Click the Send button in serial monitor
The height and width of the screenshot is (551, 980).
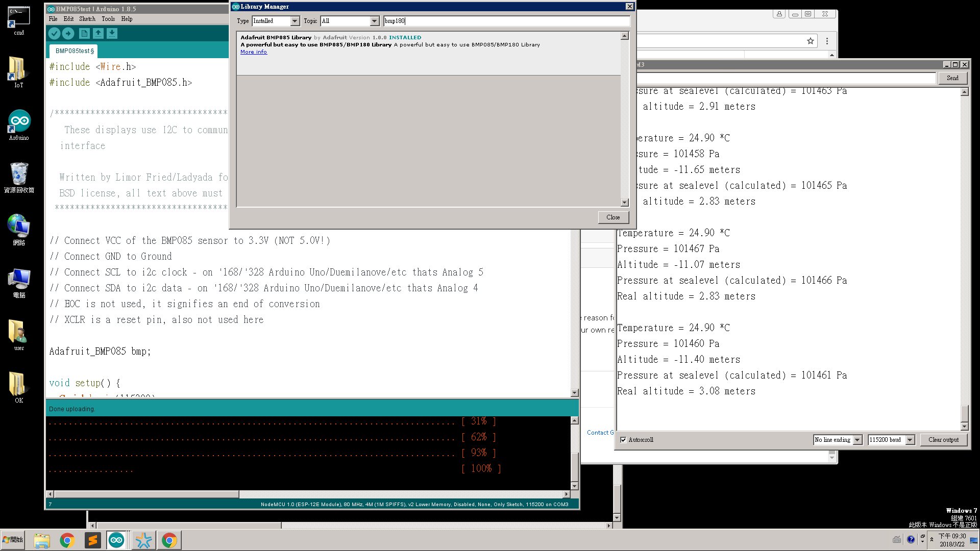[952, 78]
